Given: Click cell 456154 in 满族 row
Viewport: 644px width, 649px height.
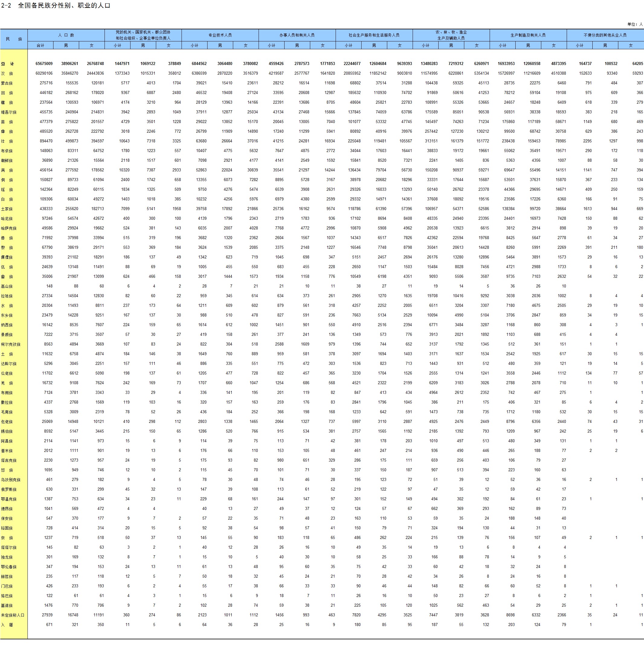Looking at the screenshot, I should click(46, 170).
